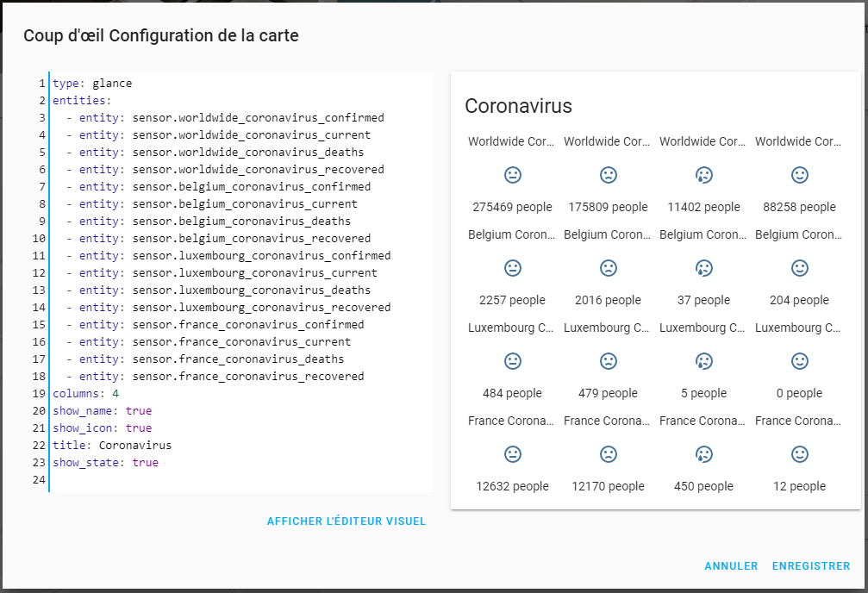Click the '275469 people' state value
This screenshot has width=868, height=593.
512,207
